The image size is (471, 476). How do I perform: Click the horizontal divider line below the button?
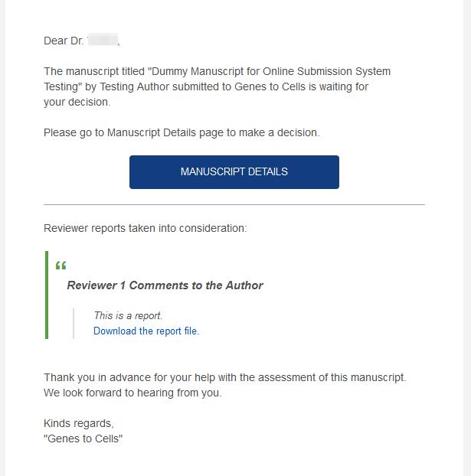click(x=234, y=204)
